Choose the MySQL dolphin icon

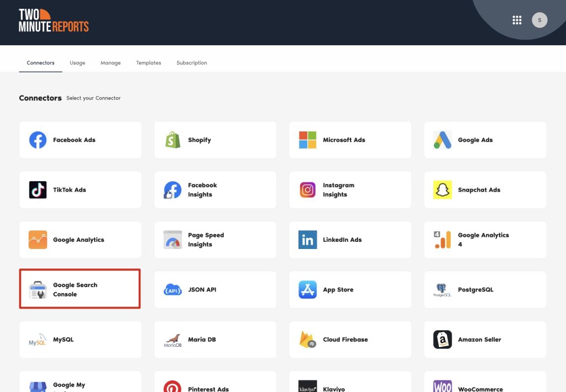click(38, 340)
